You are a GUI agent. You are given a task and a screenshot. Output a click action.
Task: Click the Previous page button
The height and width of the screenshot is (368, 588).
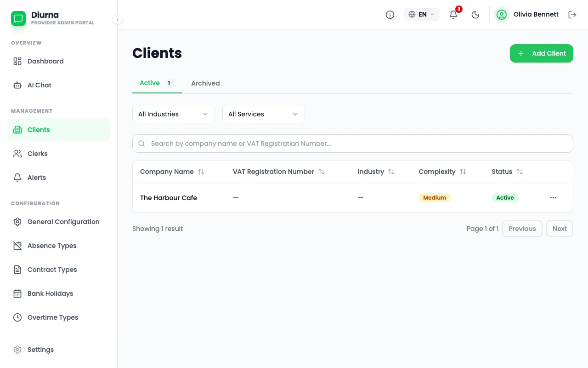point(522,229)
